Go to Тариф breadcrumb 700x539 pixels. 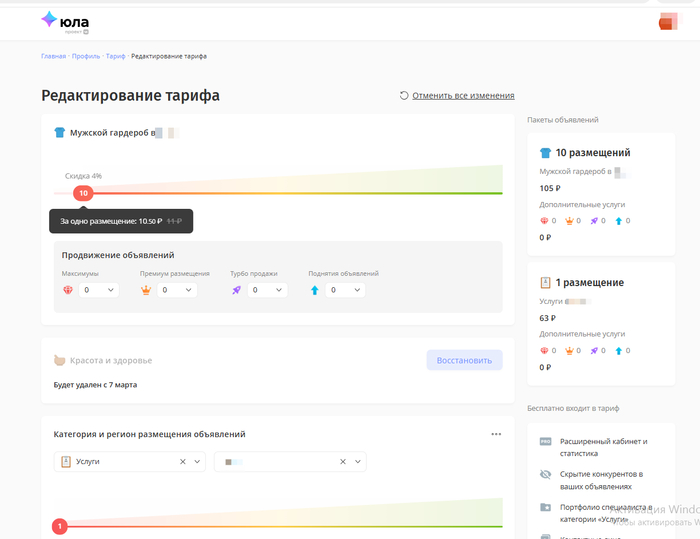[x=116, y=56]
